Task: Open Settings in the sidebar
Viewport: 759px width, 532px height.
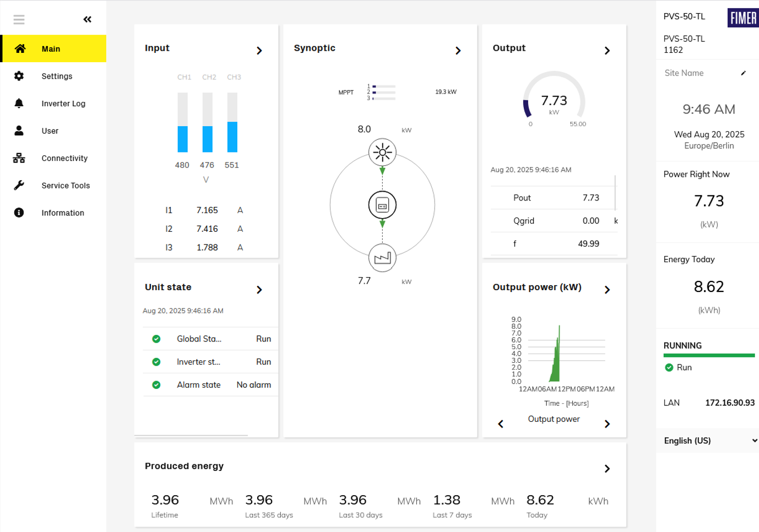Action: tap(57, 77)
